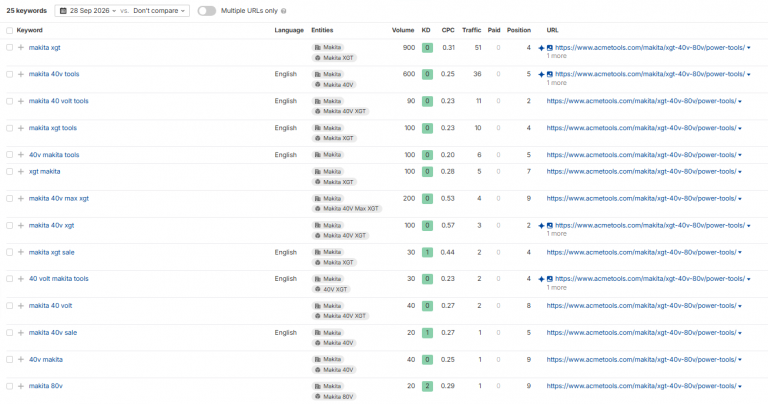This screenshot has width=768, height=404.
Task: Click the calendar icon in the date selector
Action: (63, 11)
